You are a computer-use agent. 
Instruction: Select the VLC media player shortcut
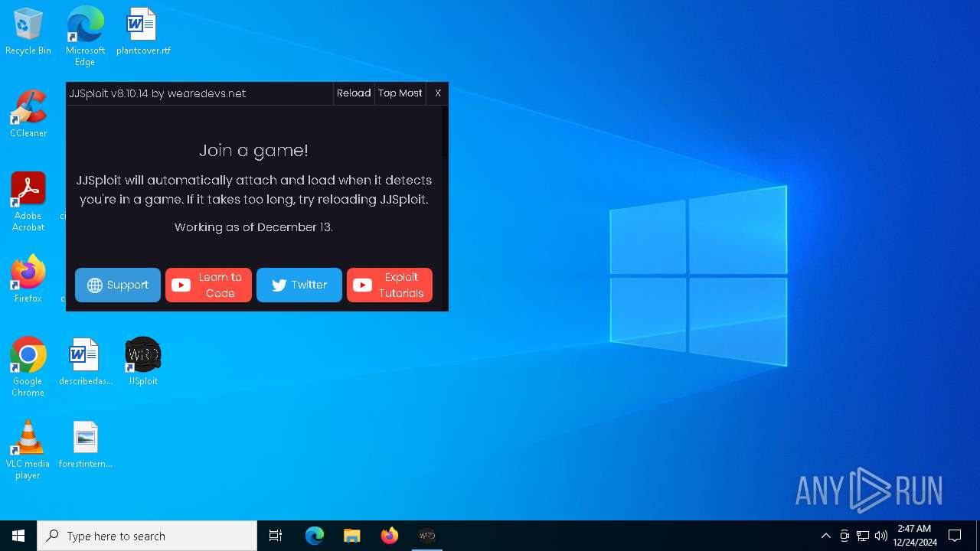(x=28, y=450)
